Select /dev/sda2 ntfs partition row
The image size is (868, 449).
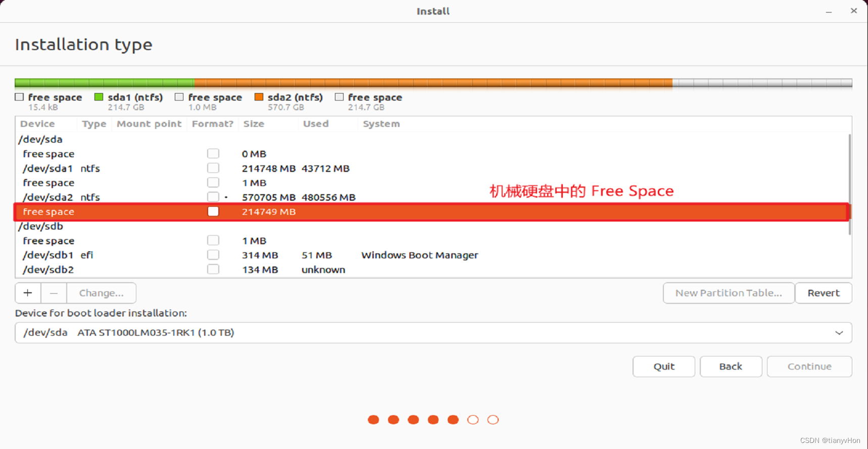432,197
